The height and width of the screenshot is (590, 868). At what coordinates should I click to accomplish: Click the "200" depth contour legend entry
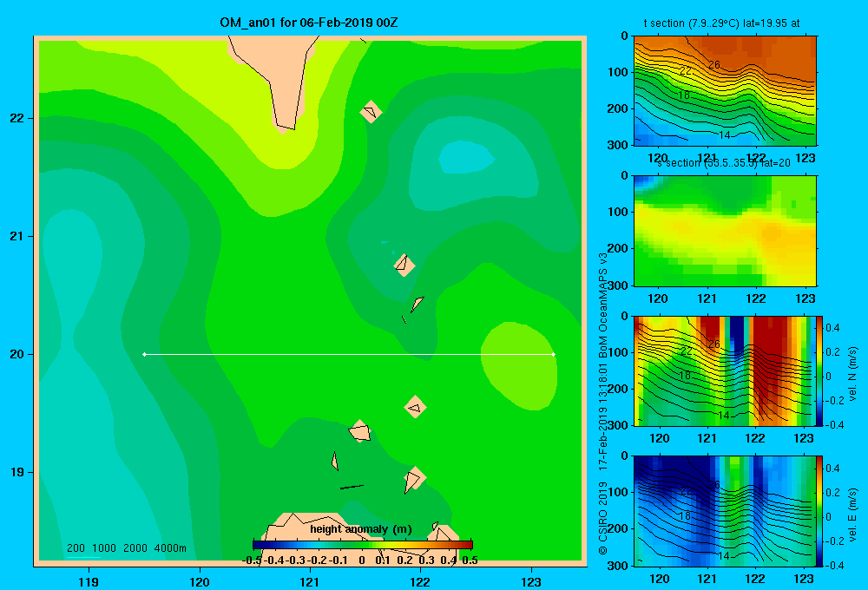click(x=76, y=548)
